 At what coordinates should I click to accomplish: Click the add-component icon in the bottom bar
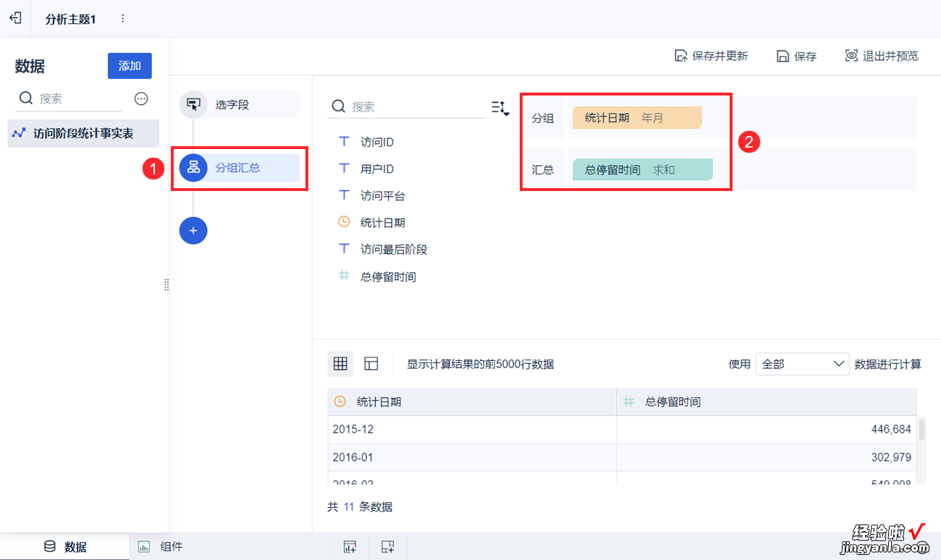(350, 547)
